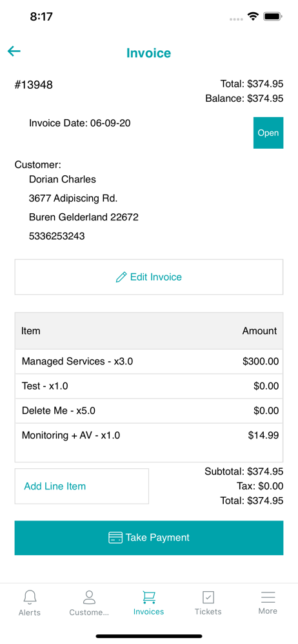Open the Alerts bell icon
Screen dimensions: 298x644
pyautogui.click(x=30, y=598)
